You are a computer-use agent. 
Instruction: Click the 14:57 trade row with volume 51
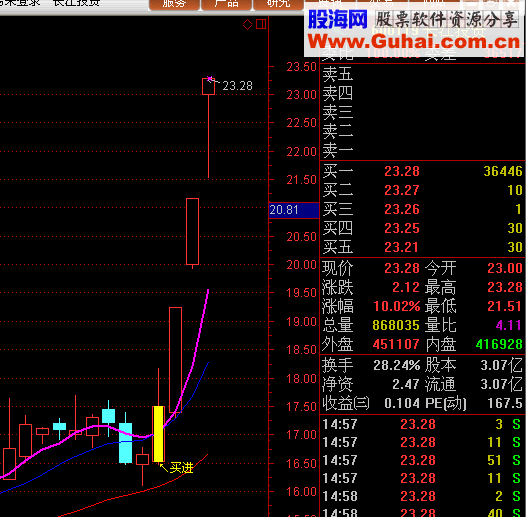[x=422, y=460]
